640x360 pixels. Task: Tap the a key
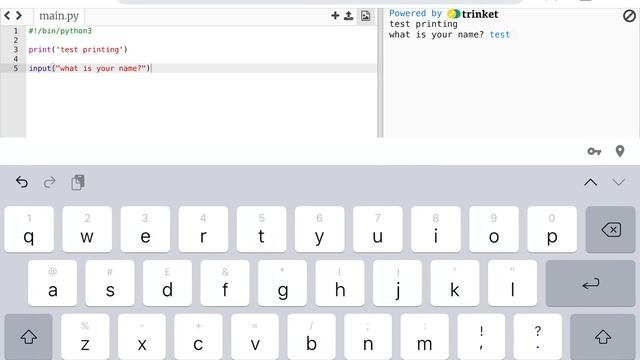click(52, 283)
